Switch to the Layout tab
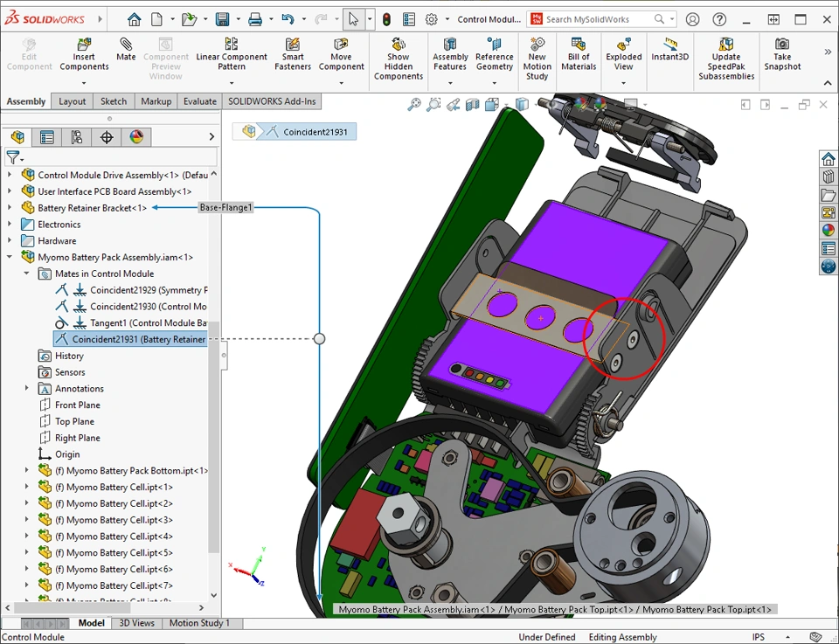This screenshot has width=839, height=644. 72,101
